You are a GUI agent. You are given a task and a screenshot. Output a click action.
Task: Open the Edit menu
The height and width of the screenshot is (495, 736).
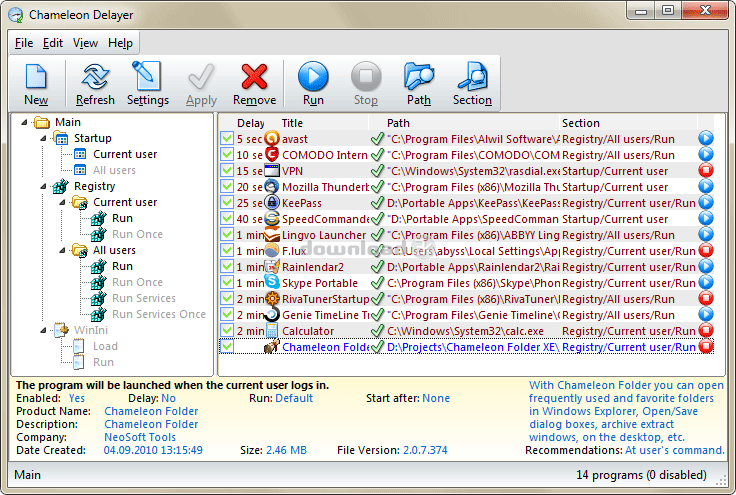(x=53, y=43)
